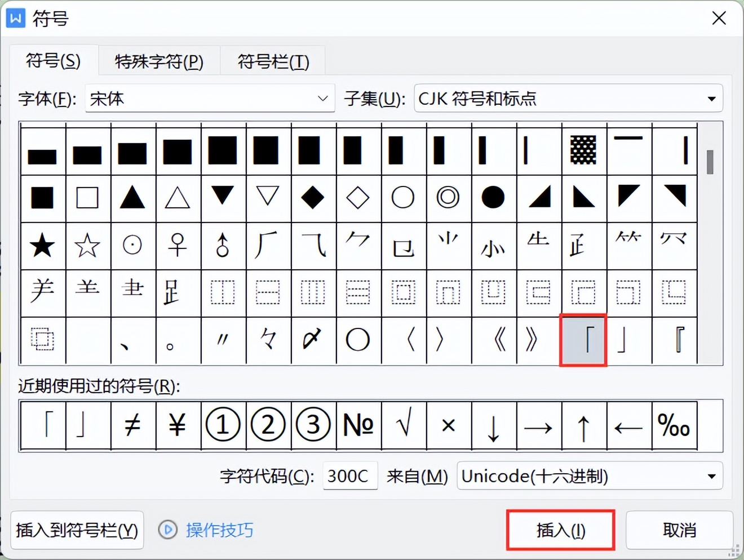This screenshot has height=560, width=744.
Task: Select the right corner bracket 」 in grid
Action: point(628,340)
